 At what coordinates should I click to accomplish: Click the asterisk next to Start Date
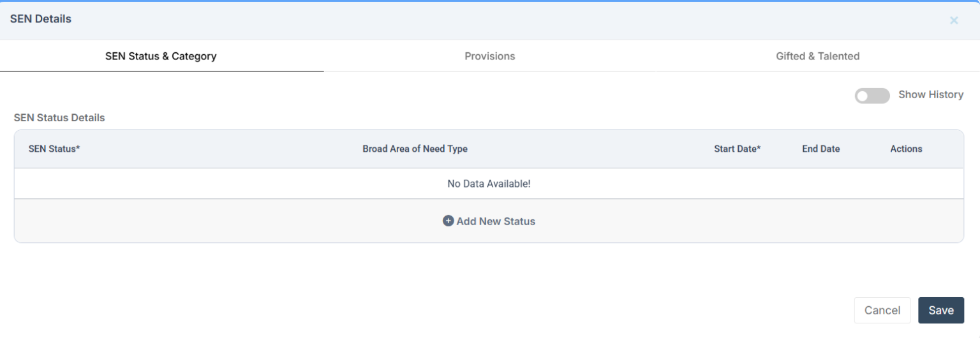(759, 148)
